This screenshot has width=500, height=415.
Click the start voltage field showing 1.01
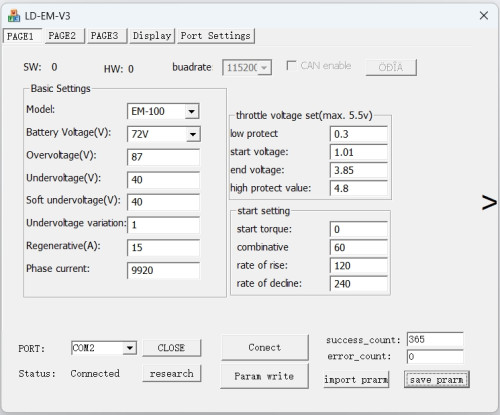pyautogui.click(x=359, y=152)
